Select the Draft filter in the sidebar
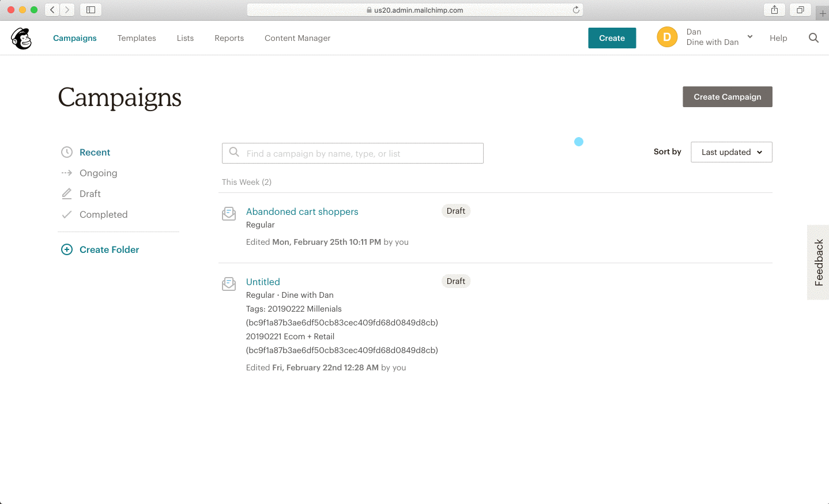This screenshot has width=829, height=504. coord(90,194)
